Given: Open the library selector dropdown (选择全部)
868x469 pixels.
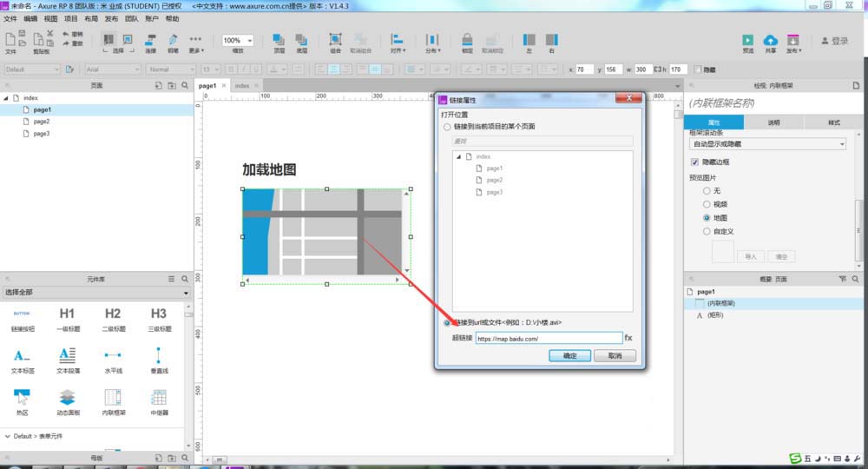Looking at the screenshot, I should click(x=96, y=293).
